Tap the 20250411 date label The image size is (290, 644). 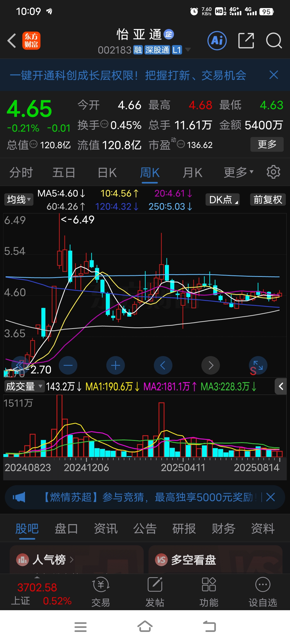pos(183,468)
